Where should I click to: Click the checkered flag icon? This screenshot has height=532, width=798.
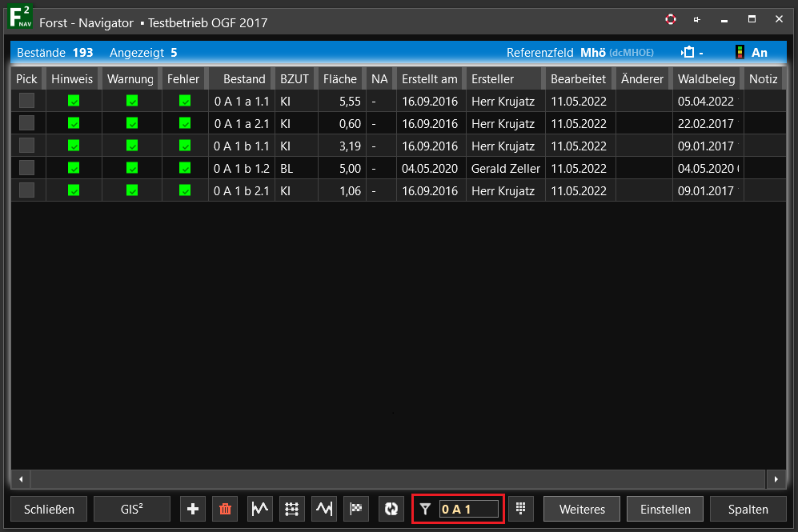356,509
